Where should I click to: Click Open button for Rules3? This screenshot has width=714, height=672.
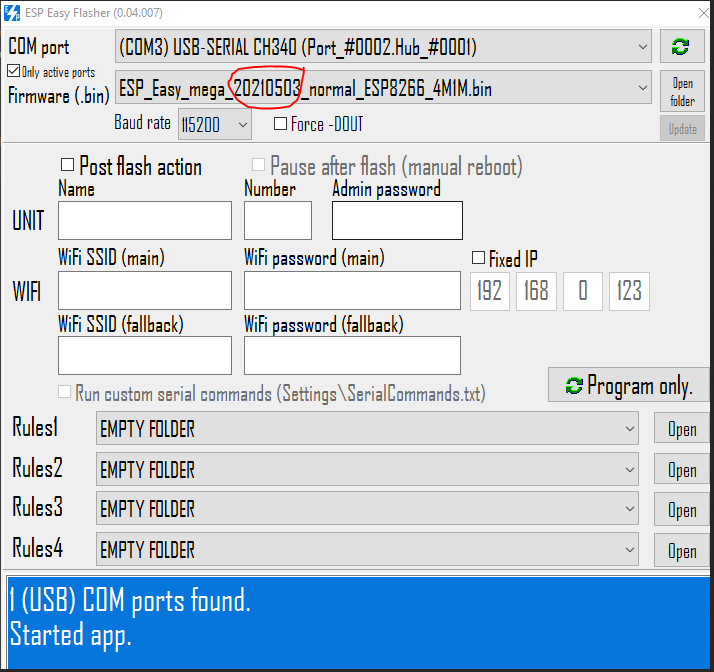(x=682, y=509)
